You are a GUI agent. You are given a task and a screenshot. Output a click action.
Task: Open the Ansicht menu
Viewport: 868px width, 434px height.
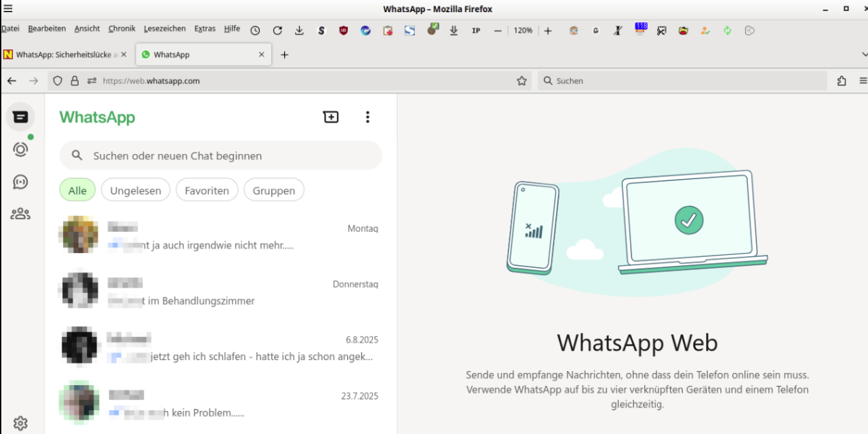[x=87, y=28]
